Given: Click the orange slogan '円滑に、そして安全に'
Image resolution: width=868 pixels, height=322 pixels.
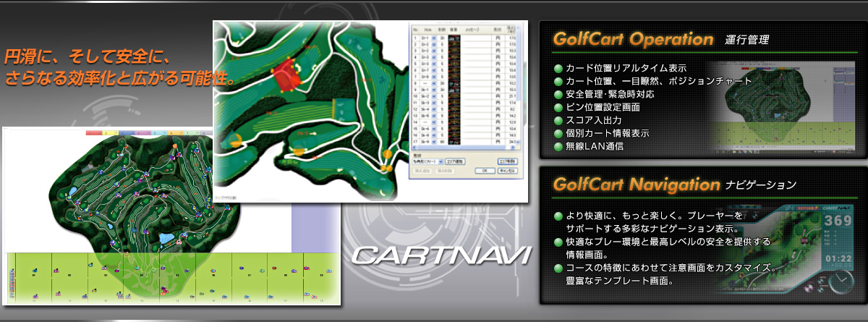Looking at the screenshot, I should tap(86, 56).
